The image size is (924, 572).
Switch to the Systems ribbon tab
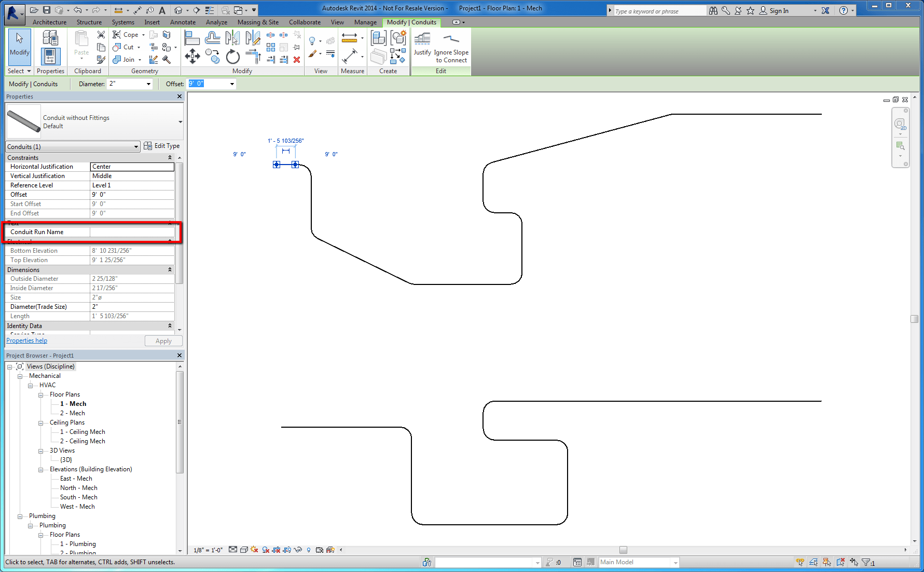coord(123,22)
